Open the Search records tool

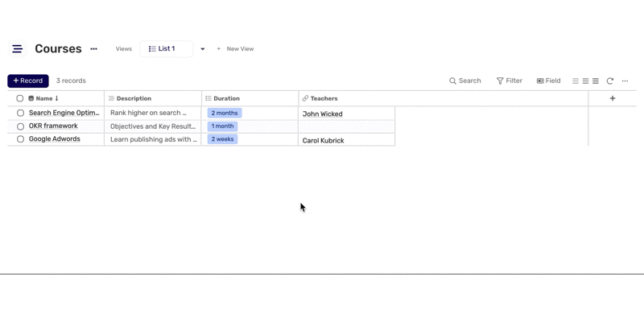point(465,81)
